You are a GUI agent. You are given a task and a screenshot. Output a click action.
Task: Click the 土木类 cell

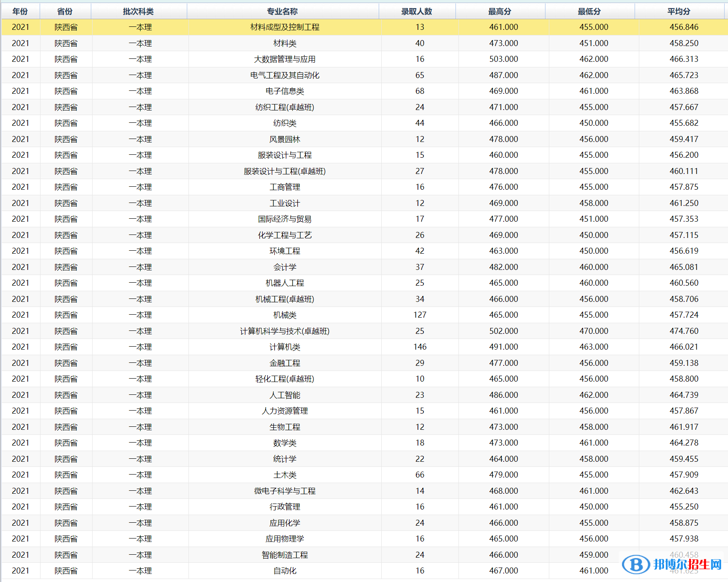click(x=285, y=475)
